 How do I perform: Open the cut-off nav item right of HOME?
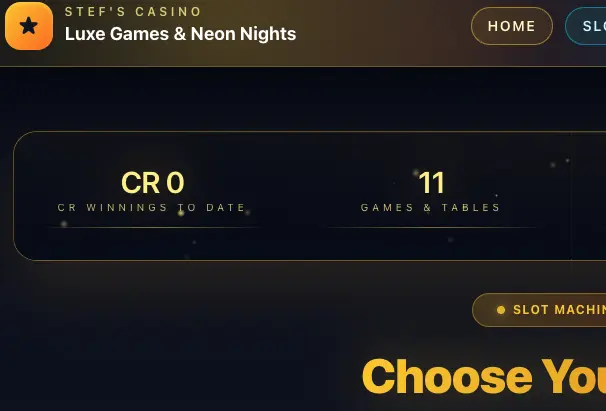click(588, 26)
